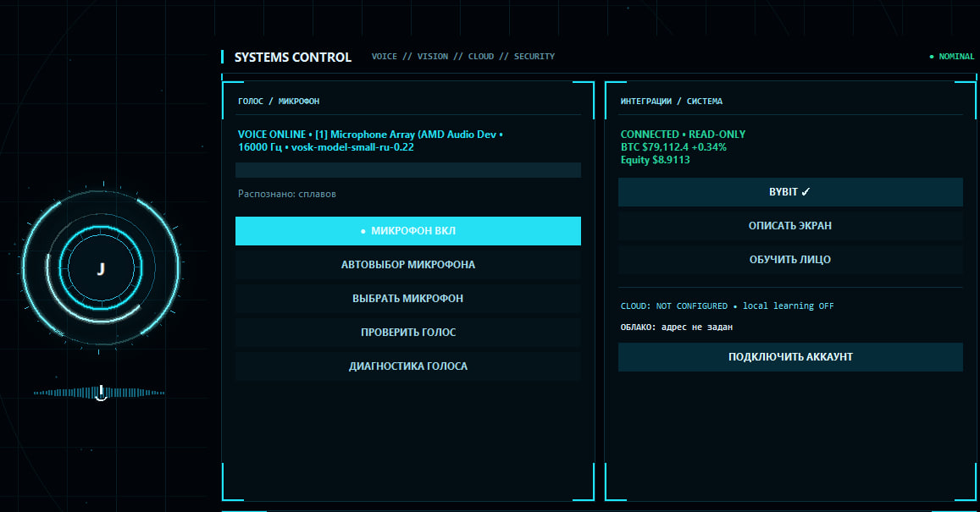Screen dimensions: 980x512
Task: Toggle the BYBIT ✓ integration button
Action: pyautogui.click(x=790, y=192)
